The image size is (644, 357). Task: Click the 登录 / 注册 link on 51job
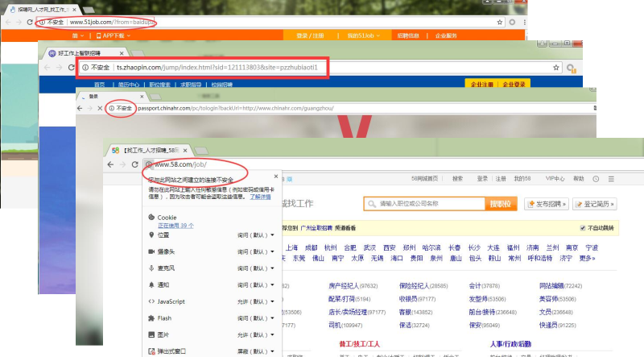(310, 35)
